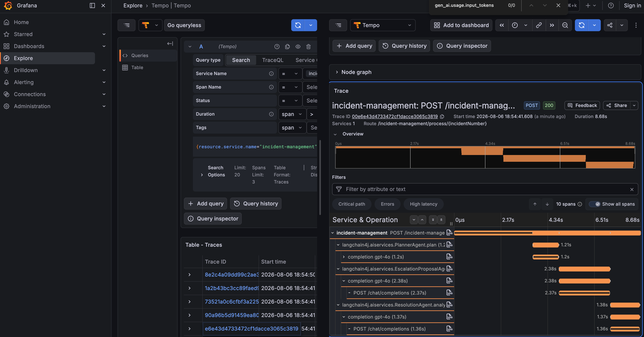Open Alerting in the sidebar
644x337 pixels.
click(x=24, y=82)
